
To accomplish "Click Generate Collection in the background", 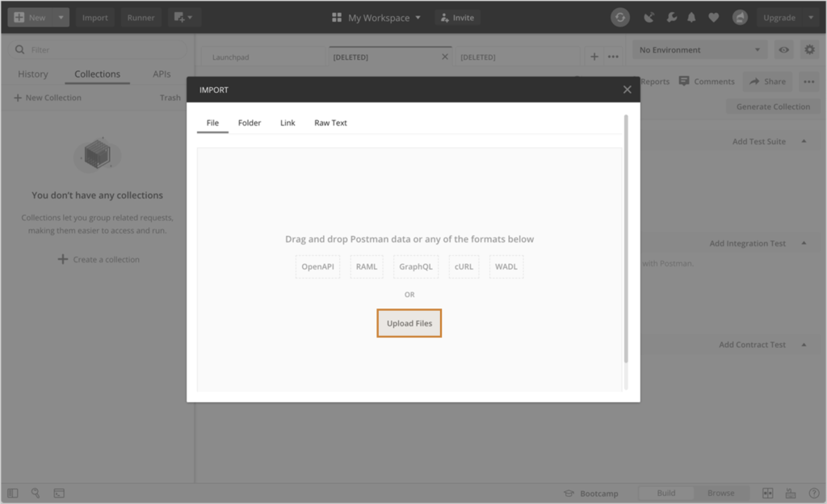I will 773,107.
